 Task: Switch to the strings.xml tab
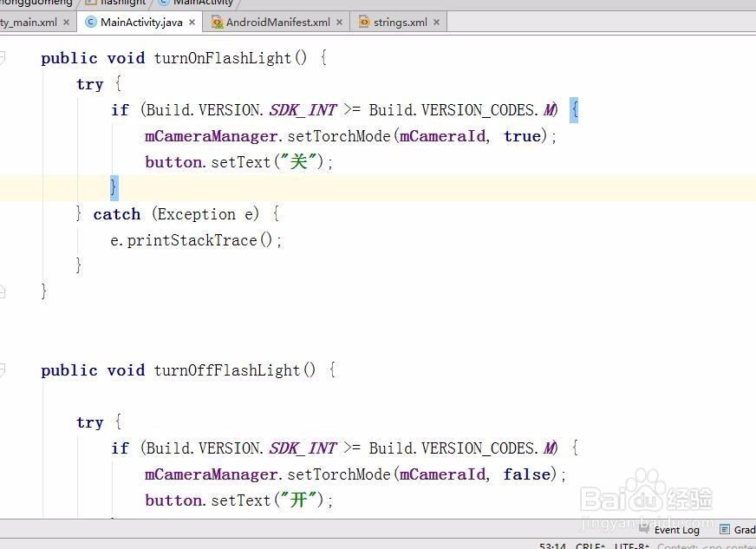pyautogui.click(x=399, y=22)
